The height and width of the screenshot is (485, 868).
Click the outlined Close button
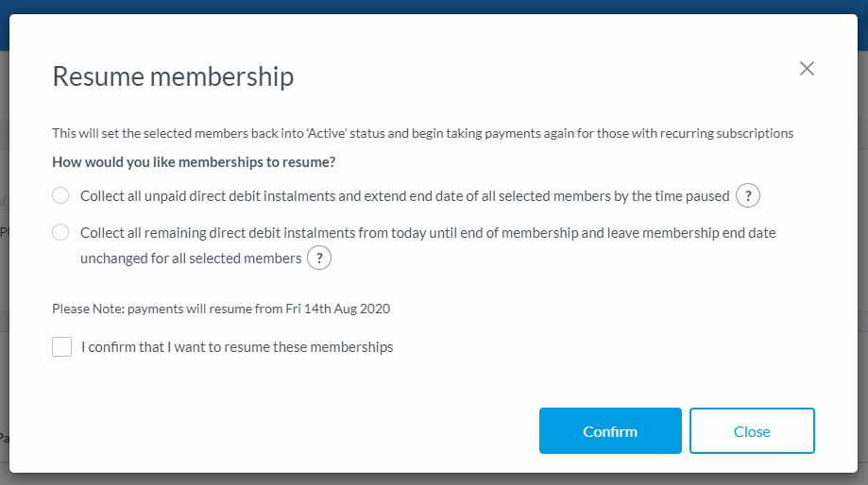752,431
